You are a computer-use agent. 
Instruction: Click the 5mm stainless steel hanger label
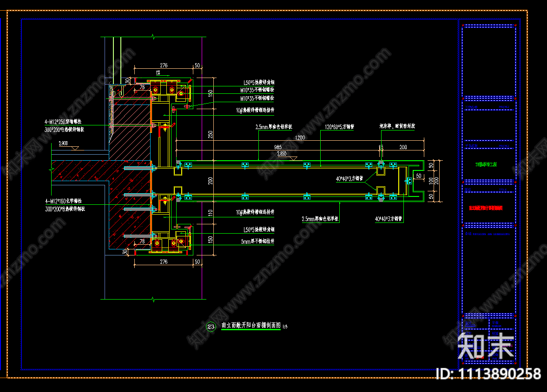(x=257, y=242)
